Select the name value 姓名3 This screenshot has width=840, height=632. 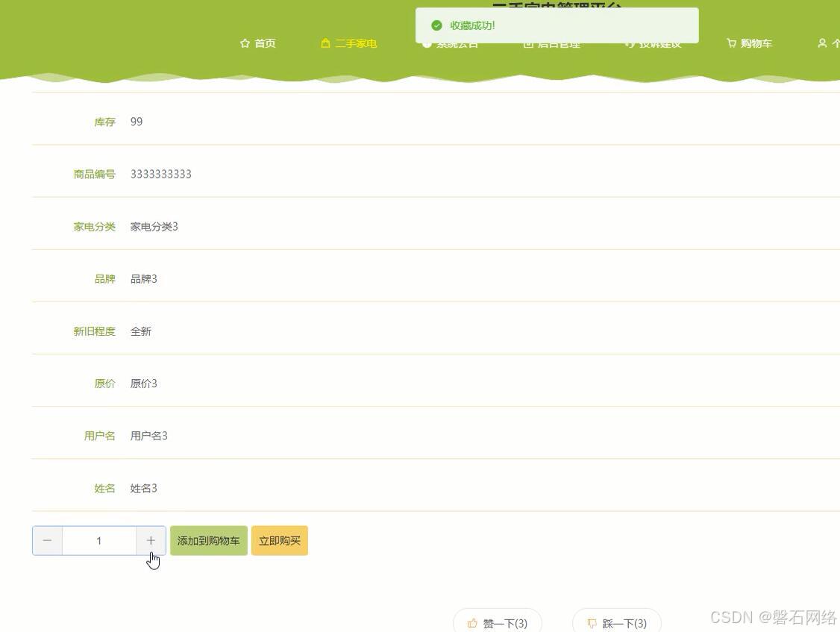pyautogui.click(x=143, y=488)
